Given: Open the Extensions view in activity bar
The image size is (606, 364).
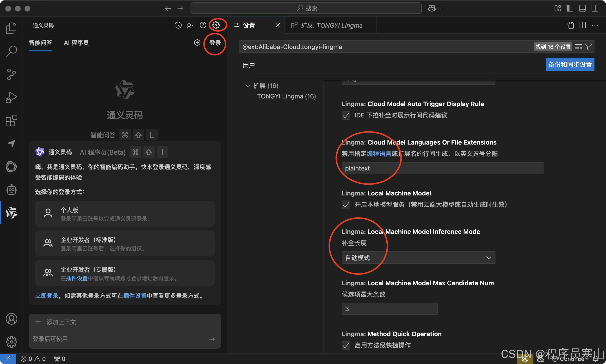Looking at the screenshot, I should click(x=11, y=121).
